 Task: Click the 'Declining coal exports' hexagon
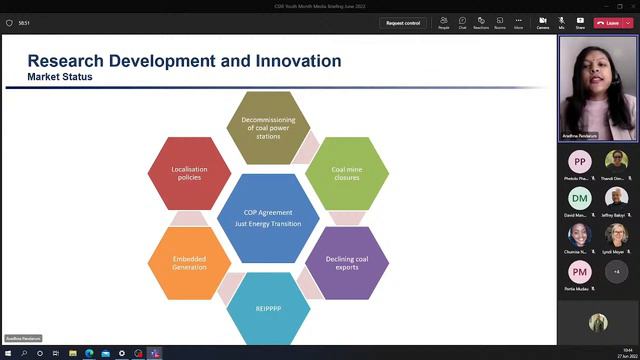[347, 263]
